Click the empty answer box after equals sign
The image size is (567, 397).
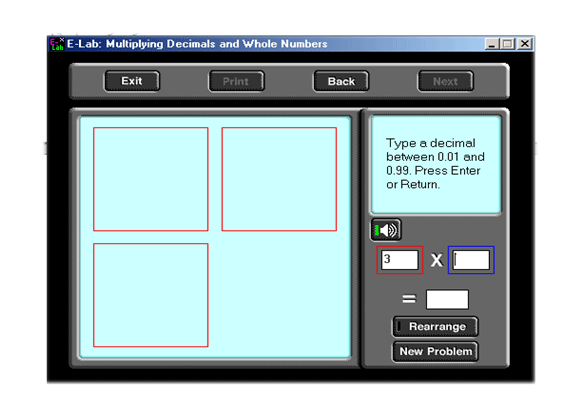tap(447, 299)
